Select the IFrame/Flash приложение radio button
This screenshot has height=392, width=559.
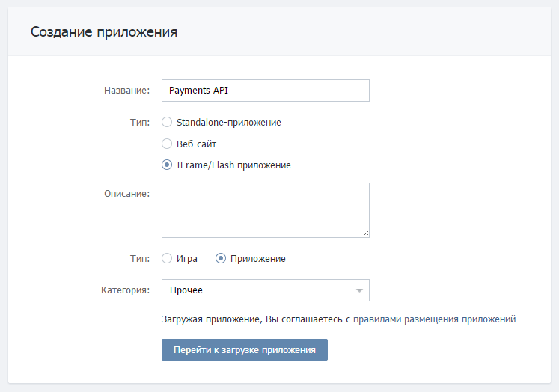(x=167, y=165)
